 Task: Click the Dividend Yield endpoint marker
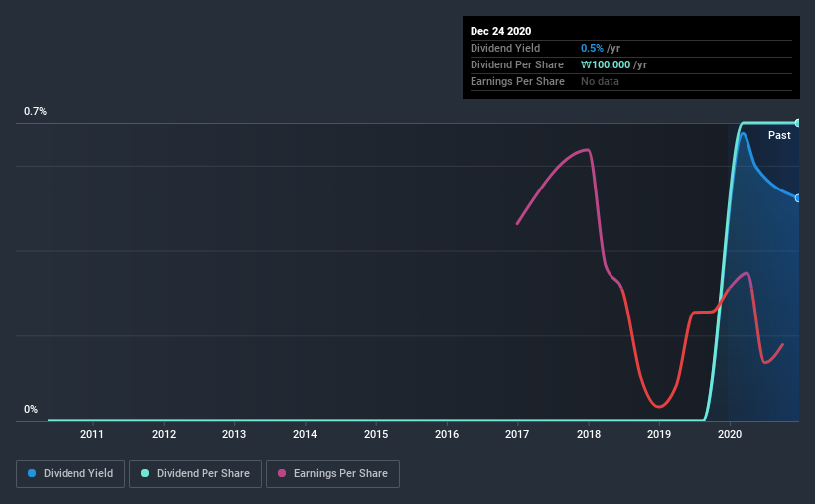797,198
